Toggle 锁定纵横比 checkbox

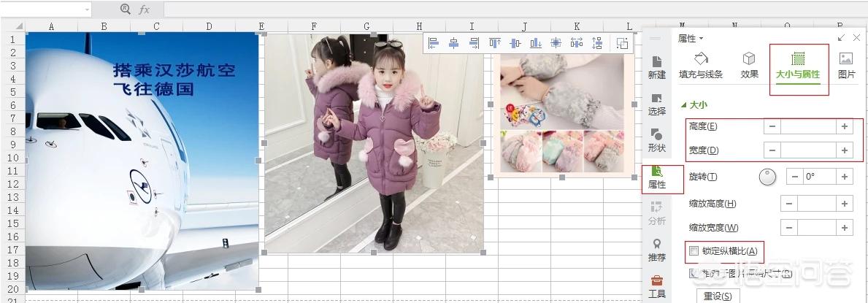click(x=694, y=251)
